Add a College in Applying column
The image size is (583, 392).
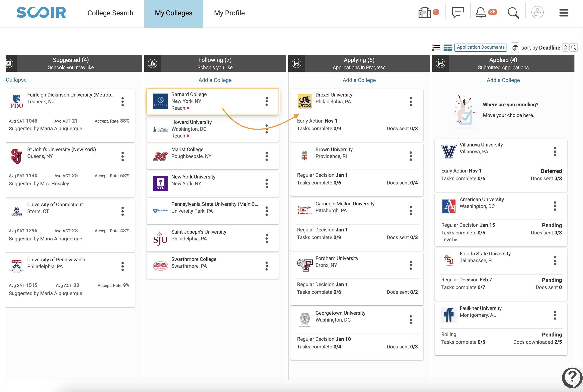[x=359, y=80]
